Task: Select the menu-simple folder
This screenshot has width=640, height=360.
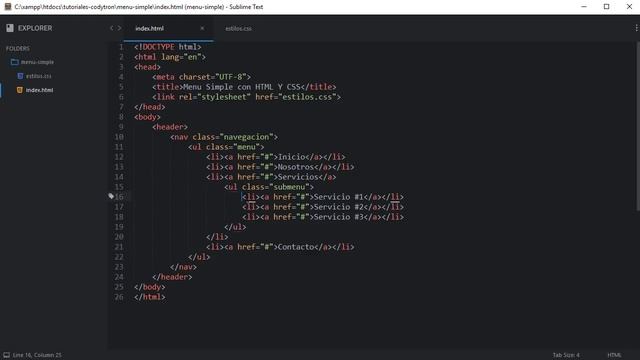Action: tap(37, 62)
